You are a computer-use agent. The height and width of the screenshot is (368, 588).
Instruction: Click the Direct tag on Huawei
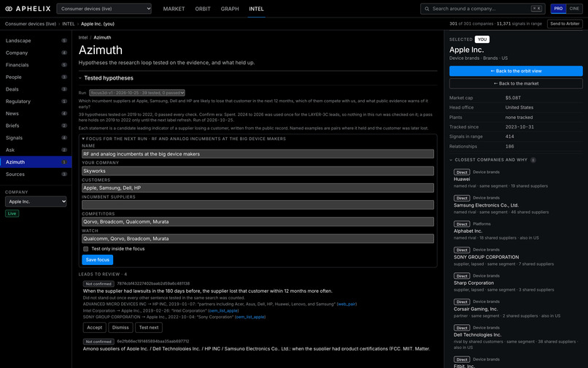coord(462,172)
